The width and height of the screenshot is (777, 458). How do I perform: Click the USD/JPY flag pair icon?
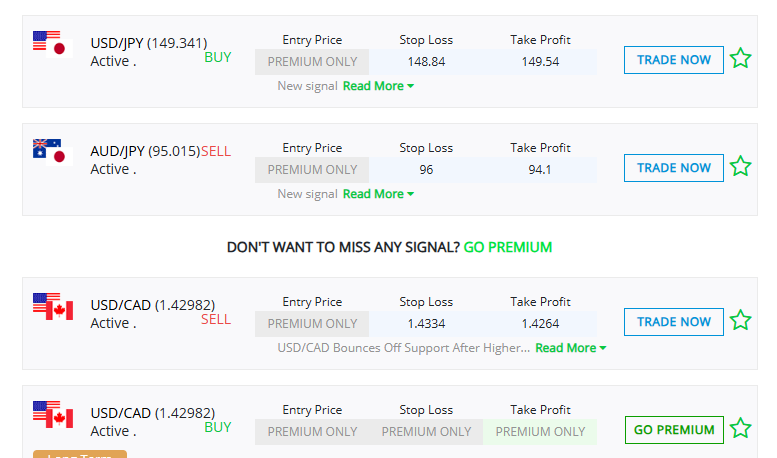(x=53, y=44)
